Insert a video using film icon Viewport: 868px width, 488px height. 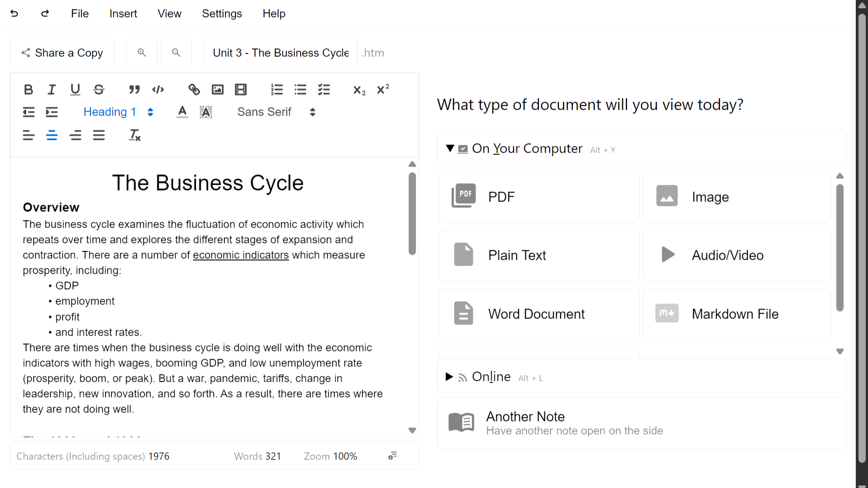coord(241,89)
